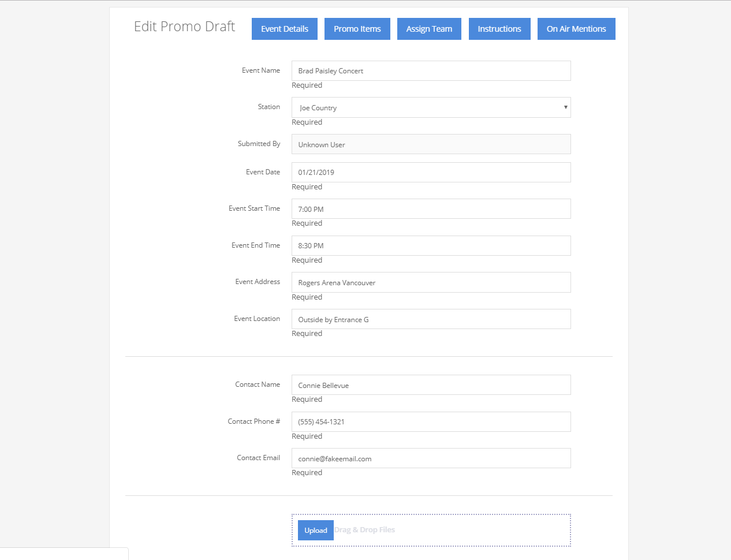This screenshot has width=731, height=560.
Task: Click the Station field label
Action: [x=268, y=107]
